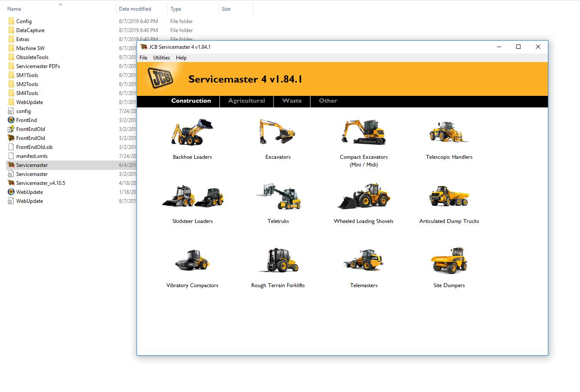Image resolution: width=580 pixels, height=392 pixels.
Task: Open the Rough Terrain Forklifts icon
Action: [x=278, y=260]
